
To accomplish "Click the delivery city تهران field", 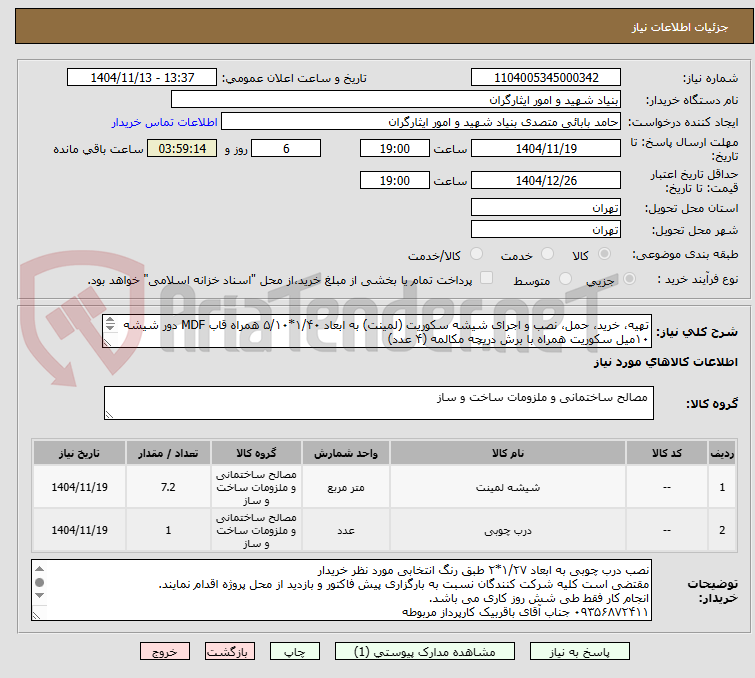I will [546, 230].
